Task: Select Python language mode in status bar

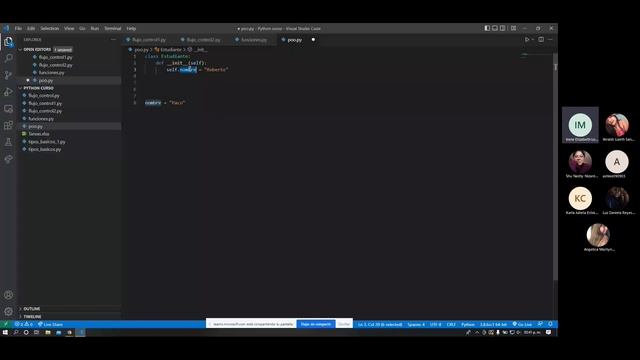Action: pyautogui.click(x=468, y=324)
